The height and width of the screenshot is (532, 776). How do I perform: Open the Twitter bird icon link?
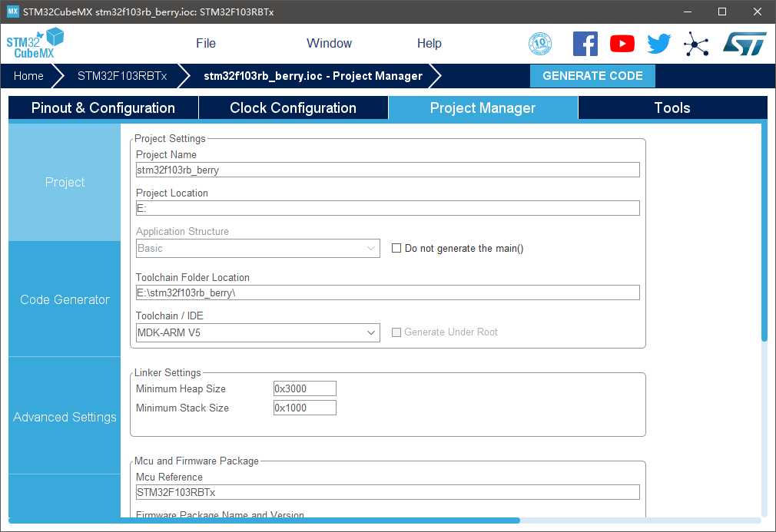[x=659, y=44]
